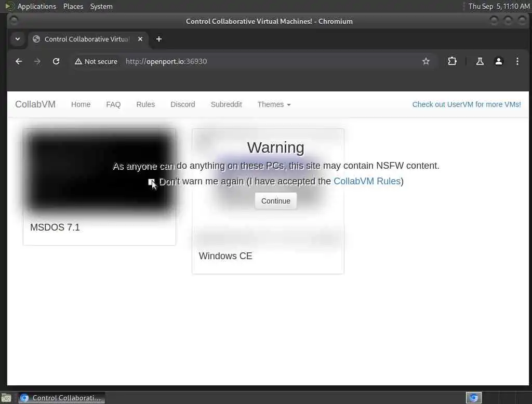Click the MSDOS 7.1 label
532x404 pixels.
[55, 227]
